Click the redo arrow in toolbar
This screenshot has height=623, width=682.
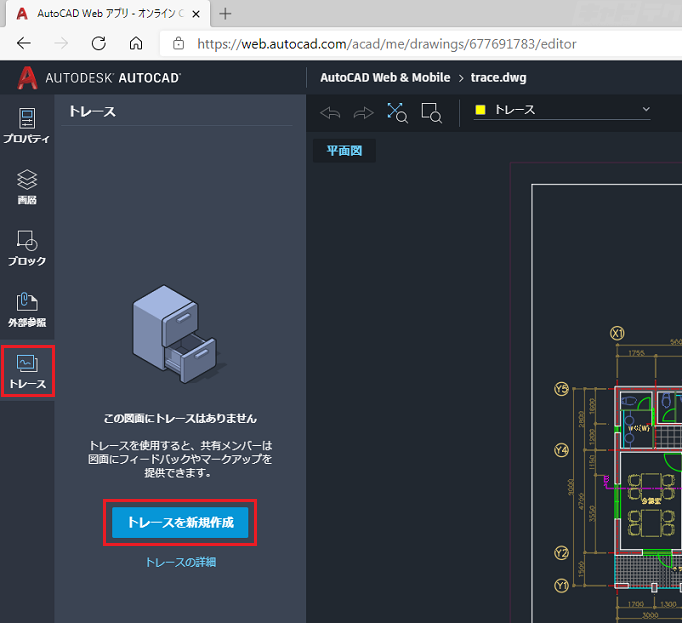[x=364, y=113]
